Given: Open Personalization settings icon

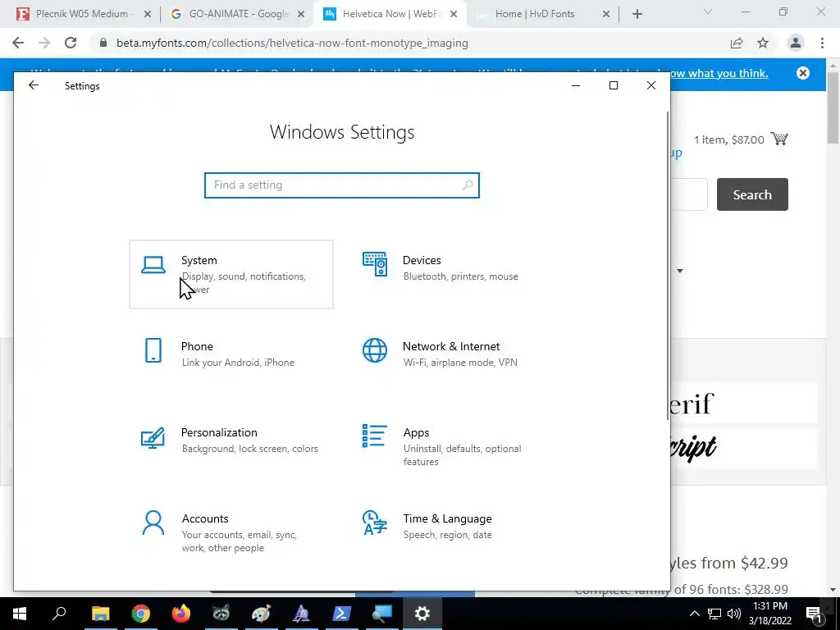Looking at the screenshot, I should pyautogui.click(x=153, y=437).
